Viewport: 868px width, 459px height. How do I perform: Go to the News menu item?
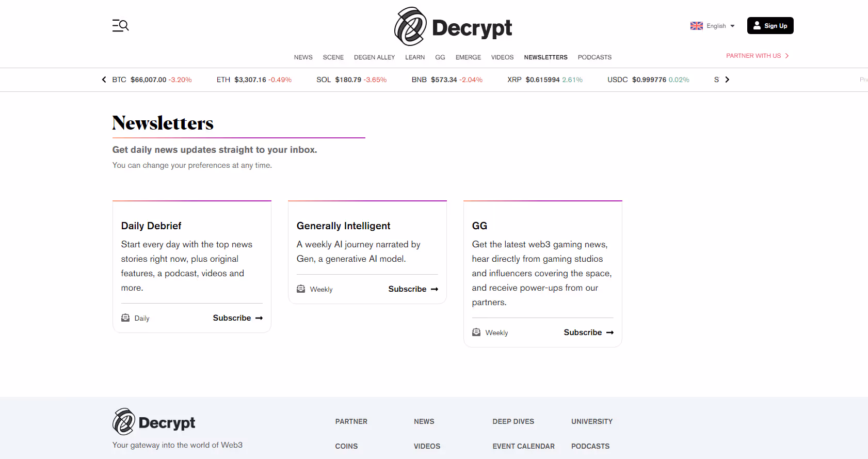pyautogui.click(x=303, y=57)
